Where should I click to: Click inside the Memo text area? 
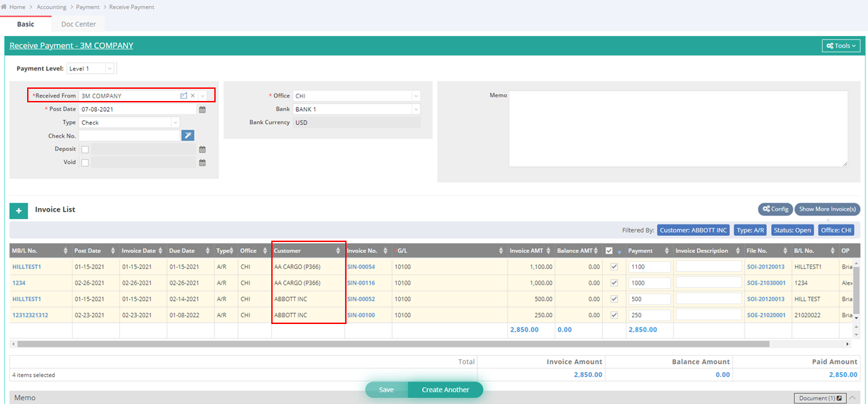678,128
